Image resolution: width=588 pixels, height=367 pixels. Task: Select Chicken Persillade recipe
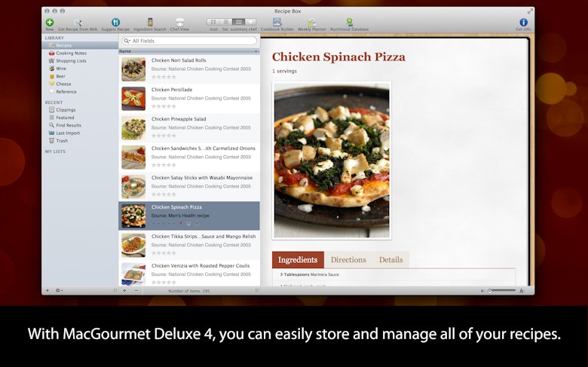[x=189, y=99]
